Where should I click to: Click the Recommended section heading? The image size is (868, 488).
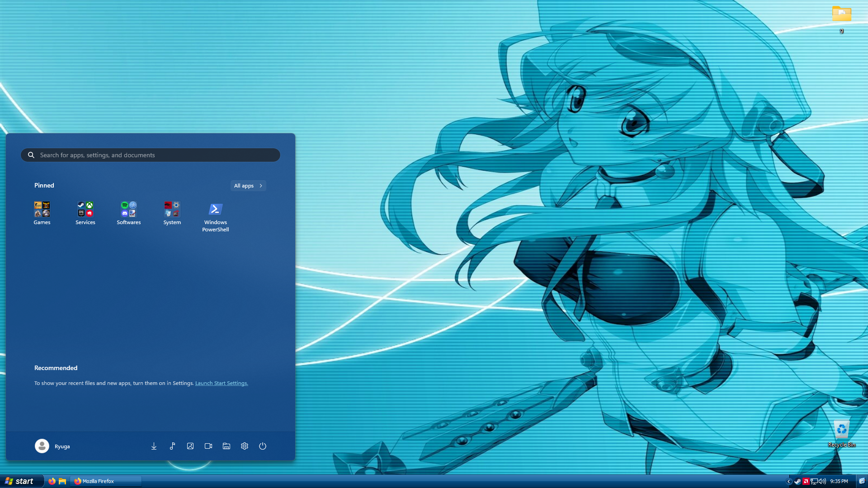tap(56, 368)
